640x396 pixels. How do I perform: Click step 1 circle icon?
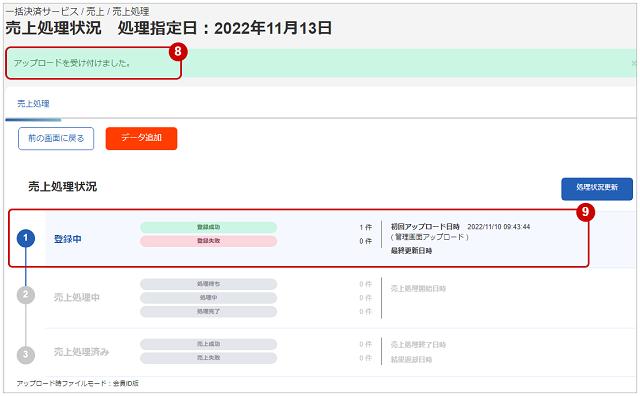click(26, 238)
